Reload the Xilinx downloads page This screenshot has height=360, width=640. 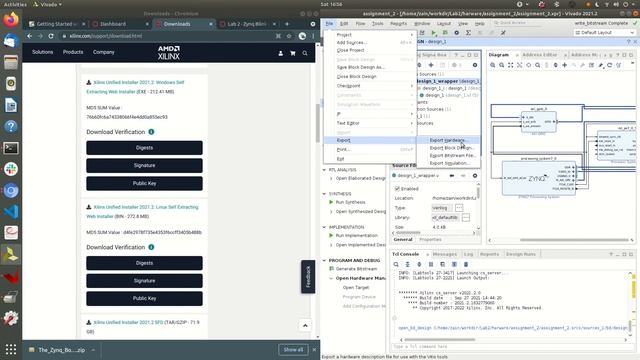pos(51,36)
